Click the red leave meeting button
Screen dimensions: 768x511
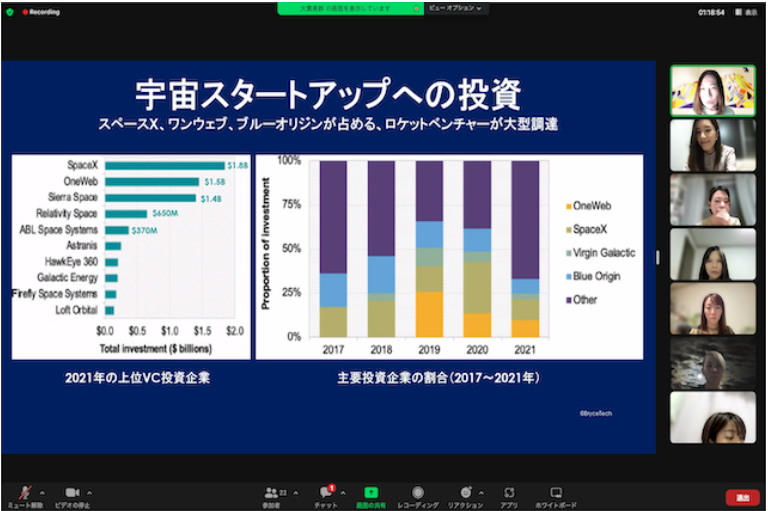743,497
